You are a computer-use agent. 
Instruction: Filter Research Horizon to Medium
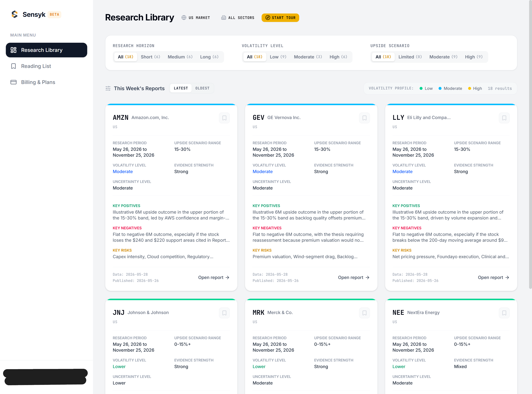[x=180, y=57]
